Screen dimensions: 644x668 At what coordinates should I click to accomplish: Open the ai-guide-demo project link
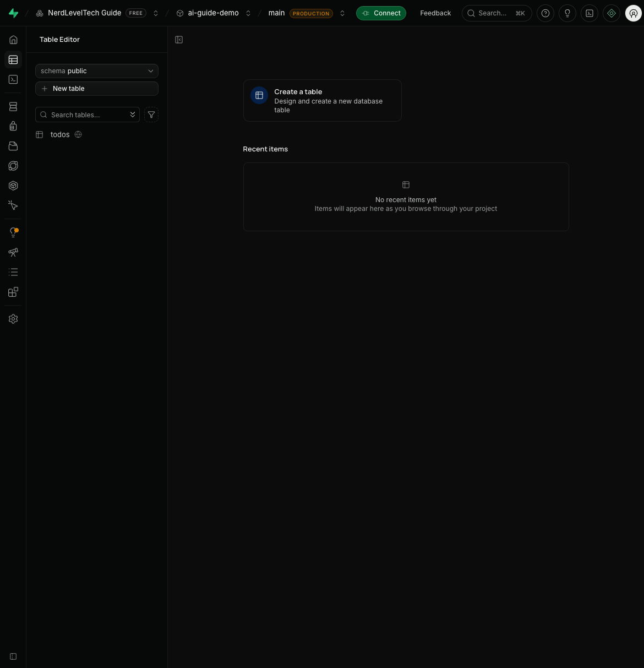[208, 13]
